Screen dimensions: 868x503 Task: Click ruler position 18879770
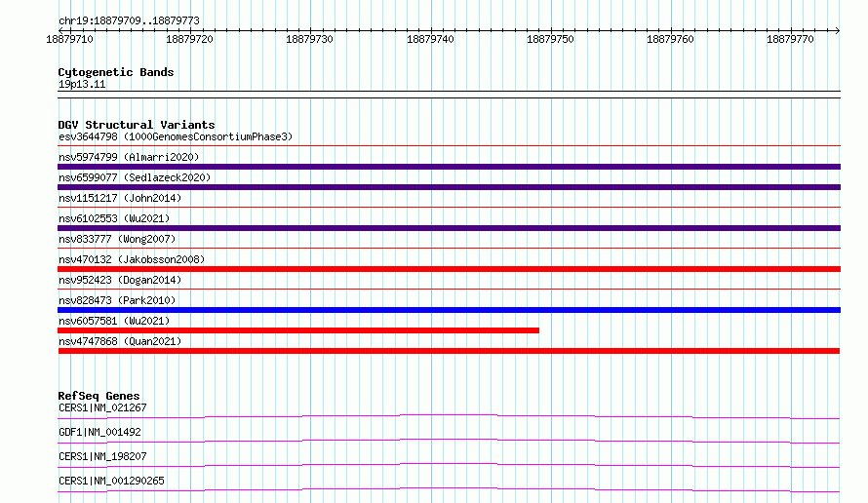[x=790, y=39]
